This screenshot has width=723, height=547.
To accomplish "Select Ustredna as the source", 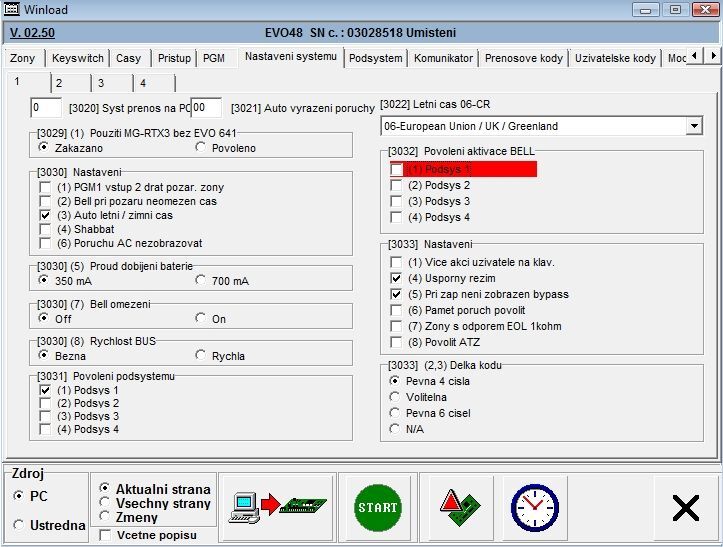I will 18,525.
